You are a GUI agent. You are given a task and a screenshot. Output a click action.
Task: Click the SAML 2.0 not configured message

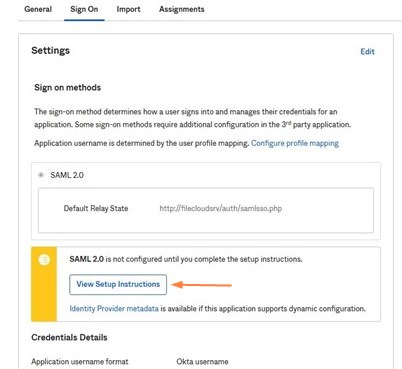186,259
